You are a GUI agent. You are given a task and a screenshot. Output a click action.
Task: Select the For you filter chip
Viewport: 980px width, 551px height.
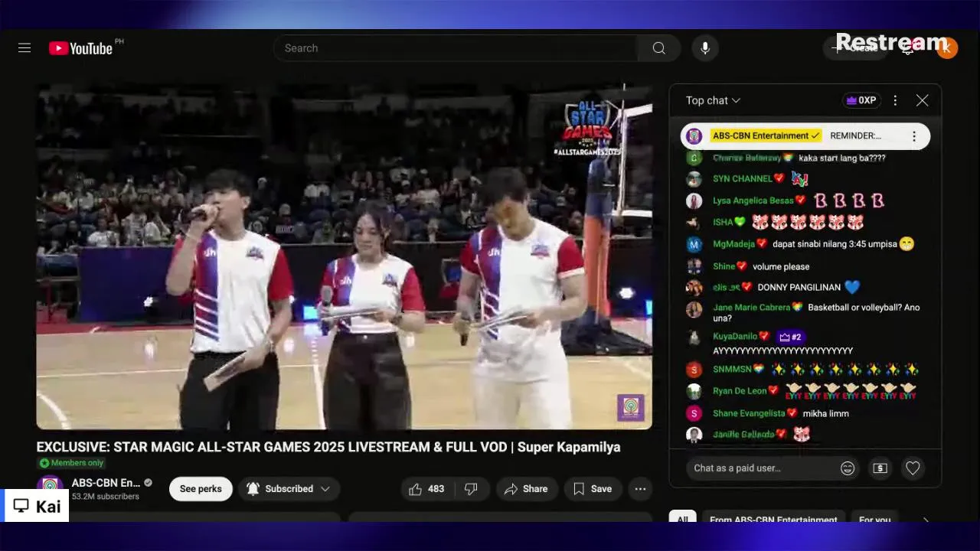[x=874, y=520]
